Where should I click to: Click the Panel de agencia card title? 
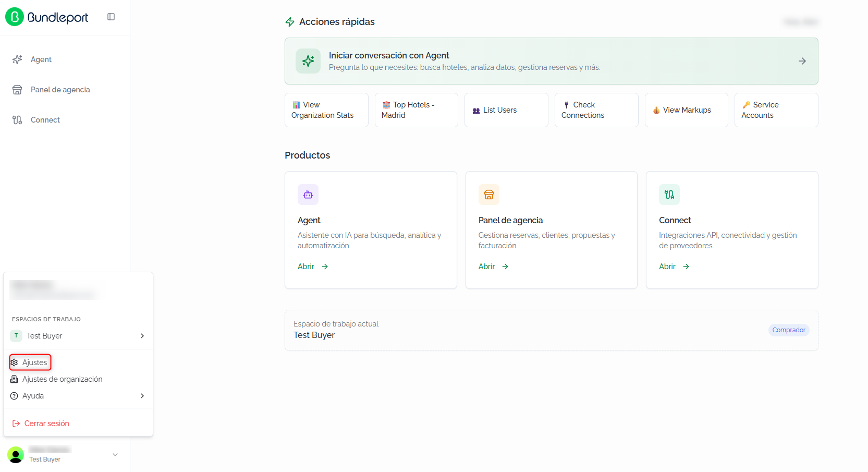(x=510, y=221)
